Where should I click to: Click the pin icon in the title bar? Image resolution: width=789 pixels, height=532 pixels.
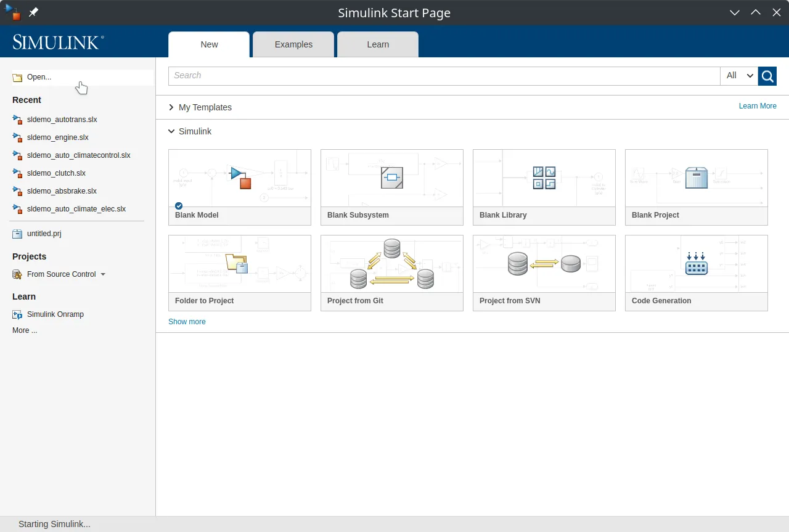pyautogui.click(x=33, y=12)
